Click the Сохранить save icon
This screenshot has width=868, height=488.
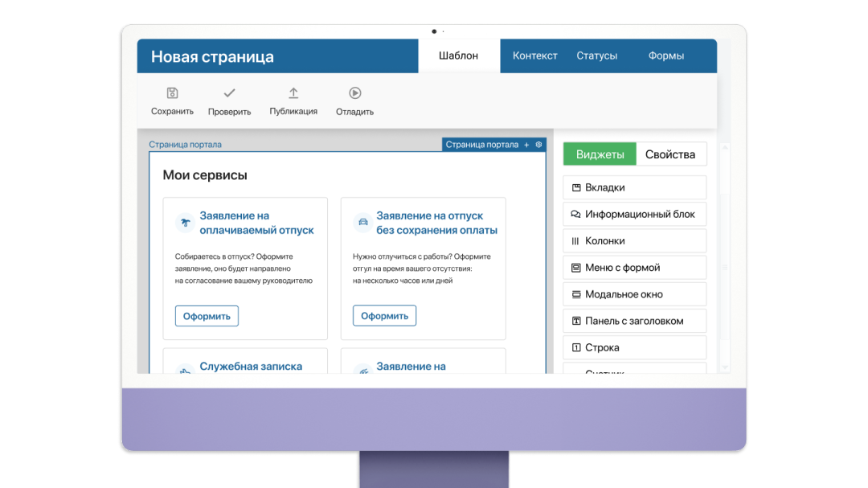point(172,93)
